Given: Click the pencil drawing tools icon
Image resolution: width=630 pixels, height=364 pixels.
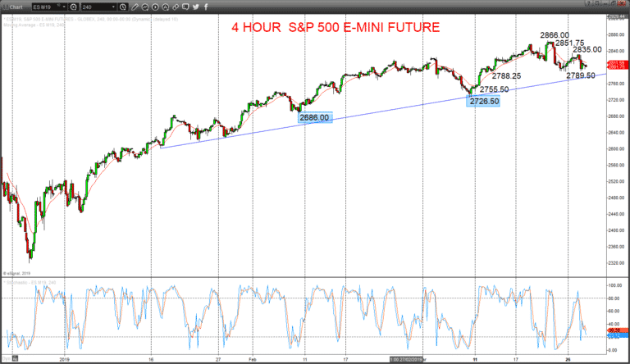Looking at the screenshot, I should pyautogui.click(x=135, y=7).
